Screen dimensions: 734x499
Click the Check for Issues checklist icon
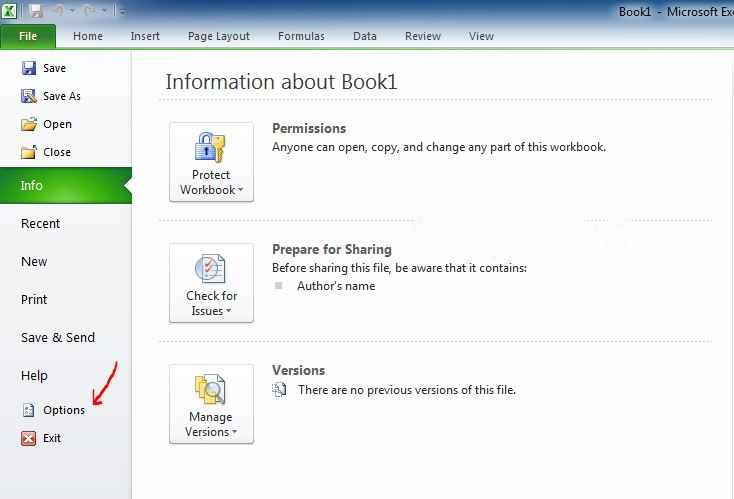click(x=210, y=268)
